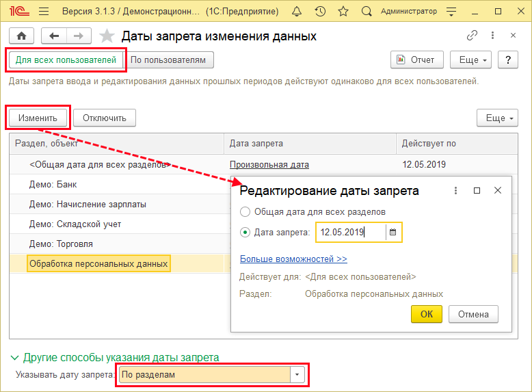Click the Изменить button
This screenshot has width=532, height=392.
point(38,118)
